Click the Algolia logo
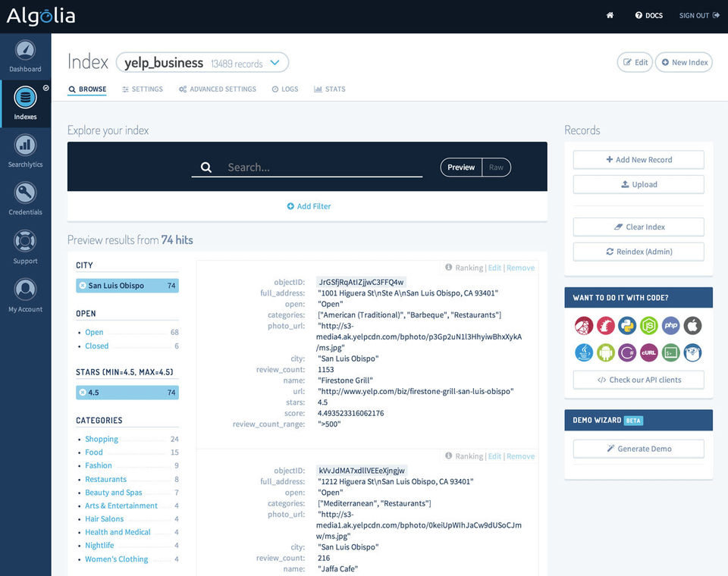This screenshot has width=728, height=576. (x=41, y=16)
